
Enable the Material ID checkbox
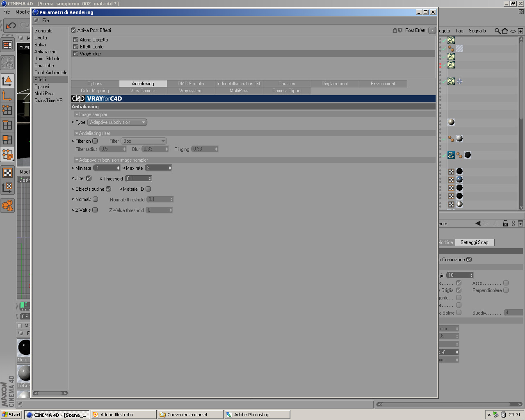tap(148, 189)
